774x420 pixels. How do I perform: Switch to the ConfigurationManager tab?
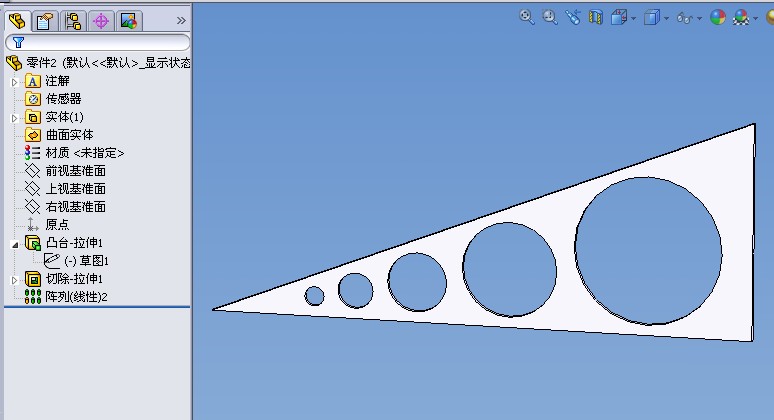coord(73,21)
